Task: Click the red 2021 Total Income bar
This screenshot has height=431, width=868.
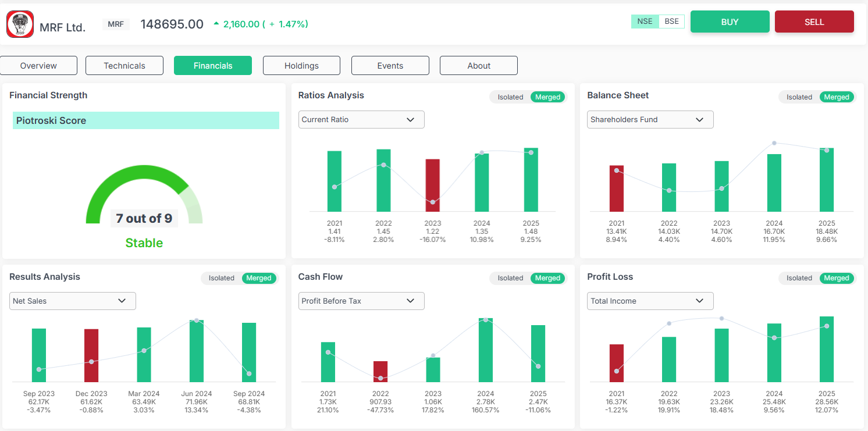Action: pyautogui.click(x=617, y=363)
